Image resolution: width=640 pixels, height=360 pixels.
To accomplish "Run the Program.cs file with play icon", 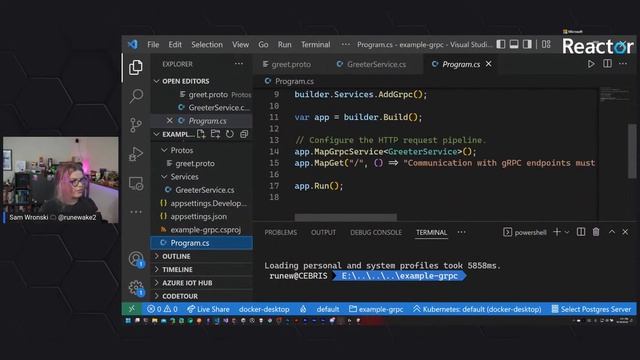I will [x=591, y=64].
